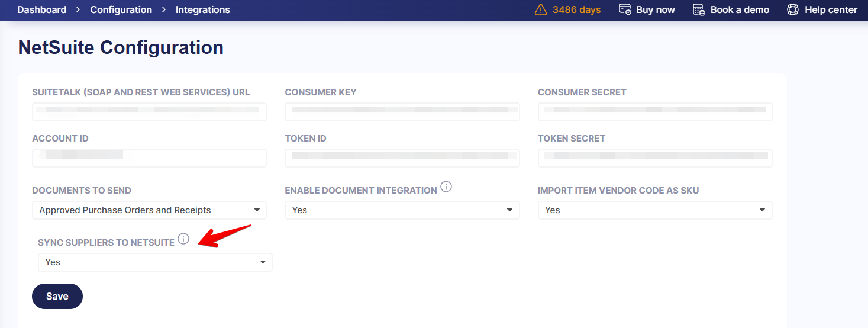Screen dimensions: 868x328
Task: Click the Sync Suppliers to NetSuite label
Action: (106, 243)
